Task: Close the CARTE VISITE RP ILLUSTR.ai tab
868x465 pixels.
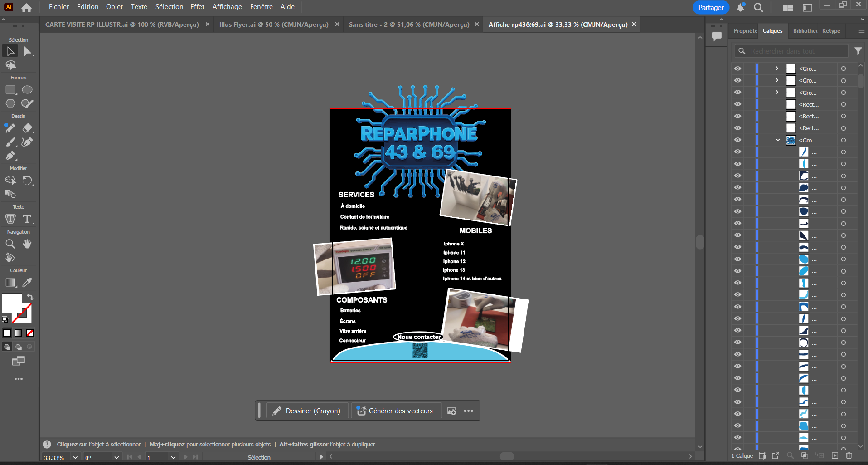Action: click(x=208, y=24)
